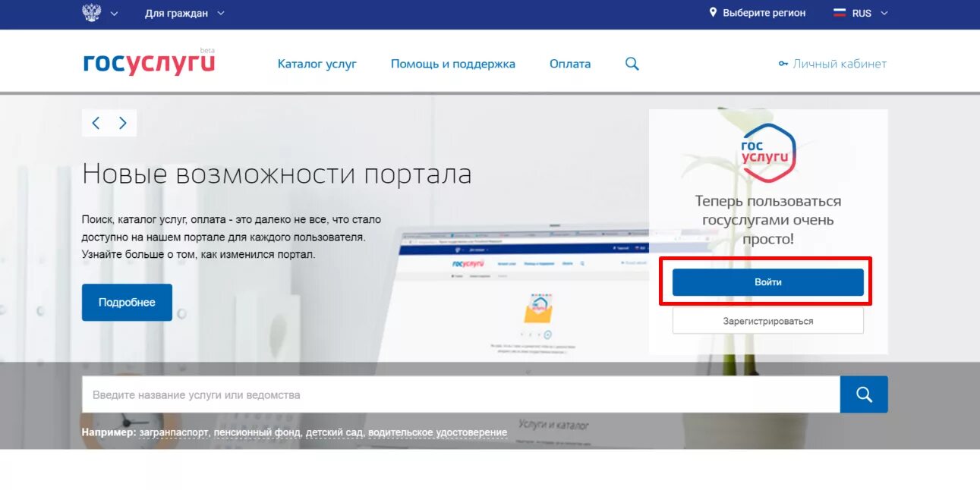The image size is (980, 490).
Task: Click the magnifier search icon in the header menu
Action: [632, 64]
